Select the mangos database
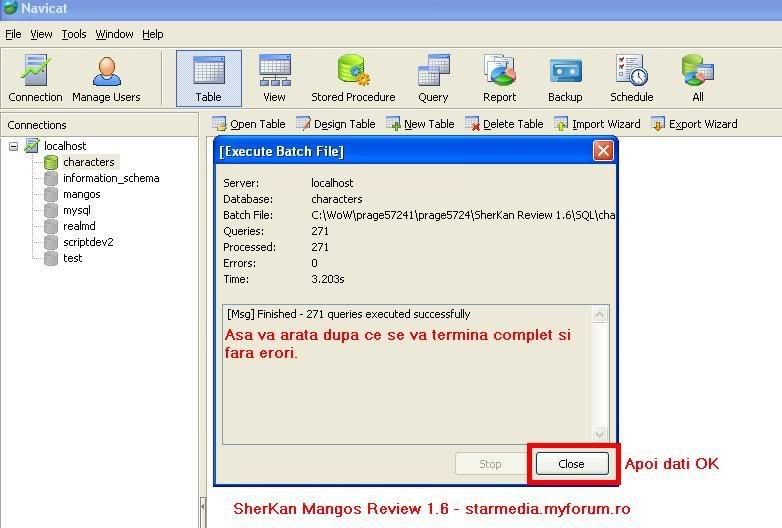The height and width of the screenshot is (528, 782). click(81, 194)
